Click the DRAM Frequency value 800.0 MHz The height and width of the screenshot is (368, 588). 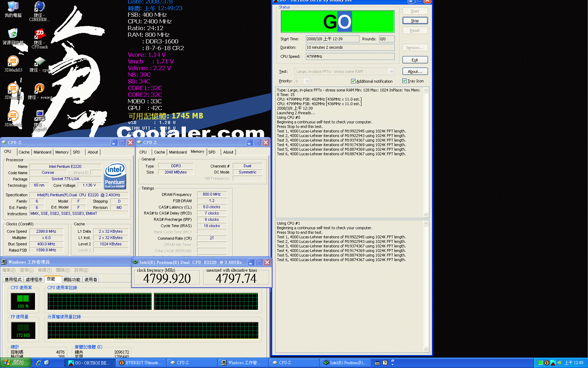pos(212,194)
